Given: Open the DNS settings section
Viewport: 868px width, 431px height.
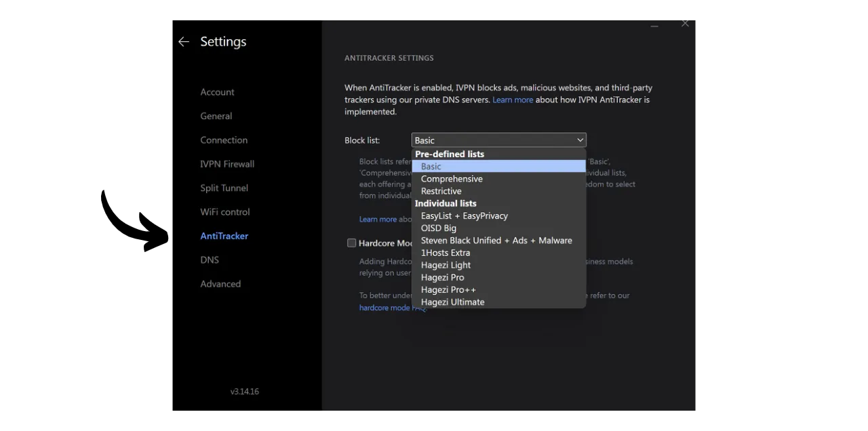Looking at the screenshot, I should (210, 260).
